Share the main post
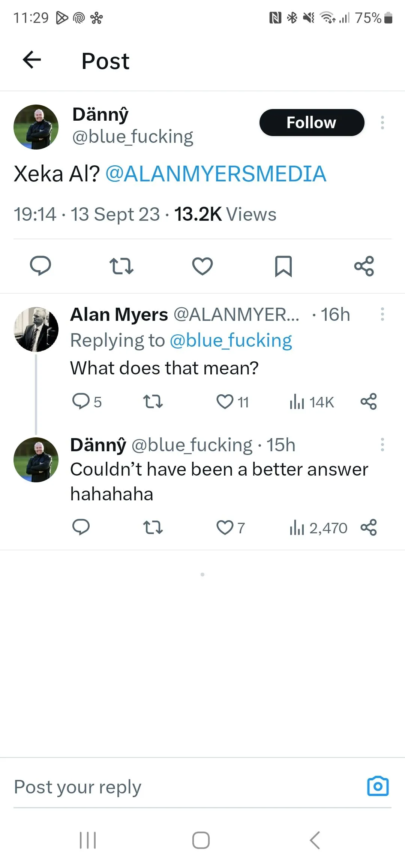Viewport: 405px width, 868px height. click(364, 266)
